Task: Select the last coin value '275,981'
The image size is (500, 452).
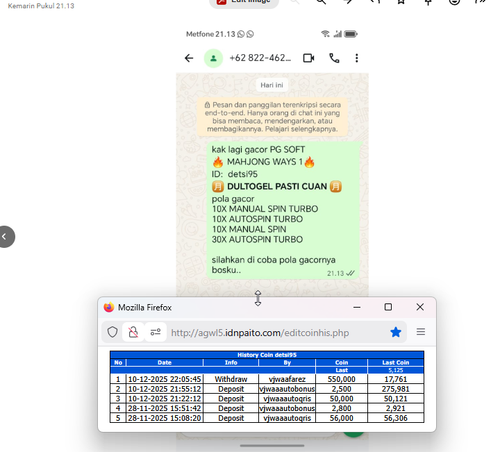Action: tap(396, 389)
